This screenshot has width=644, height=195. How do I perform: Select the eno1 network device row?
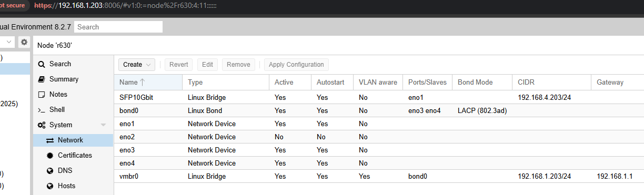379,124
